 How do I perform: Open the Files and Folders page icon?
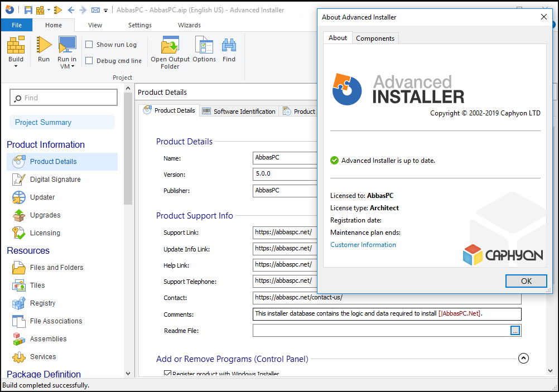18,267
